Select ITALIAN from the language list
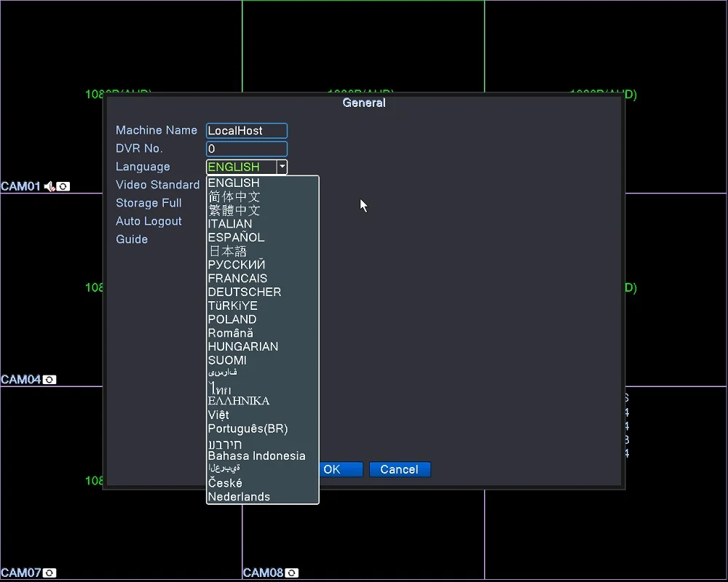The image size is (728, 582). coord(262,223)
